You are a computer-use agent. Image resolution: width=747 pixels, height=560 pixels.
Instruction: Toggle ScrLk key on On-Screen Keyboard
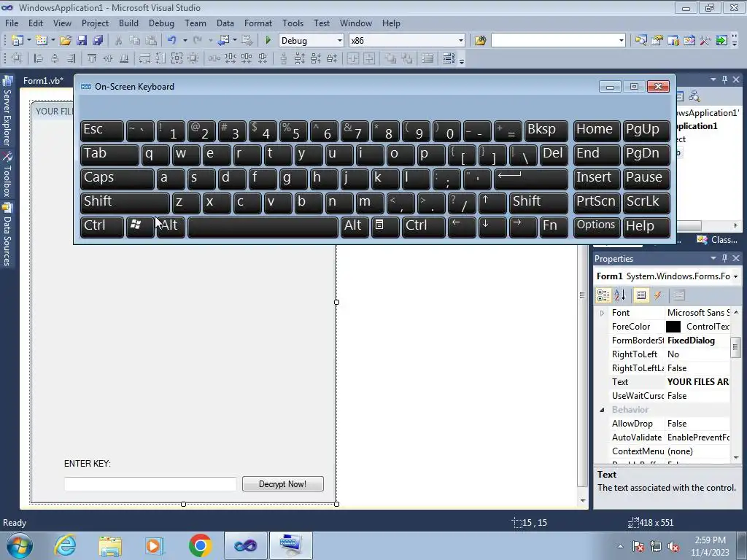(x=646, y=202)
